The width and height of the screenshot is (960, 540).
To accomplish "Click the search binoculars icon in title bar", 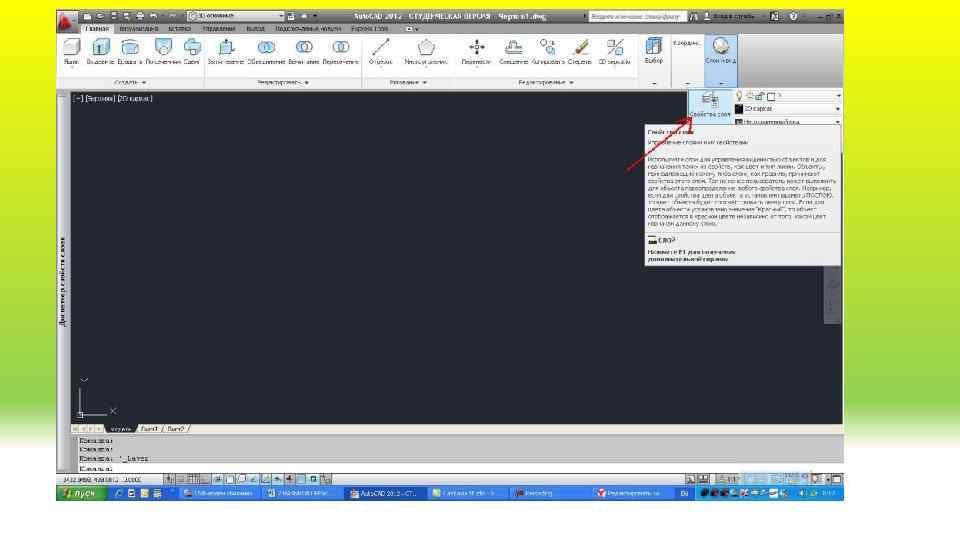I will (x=693, y=17).
